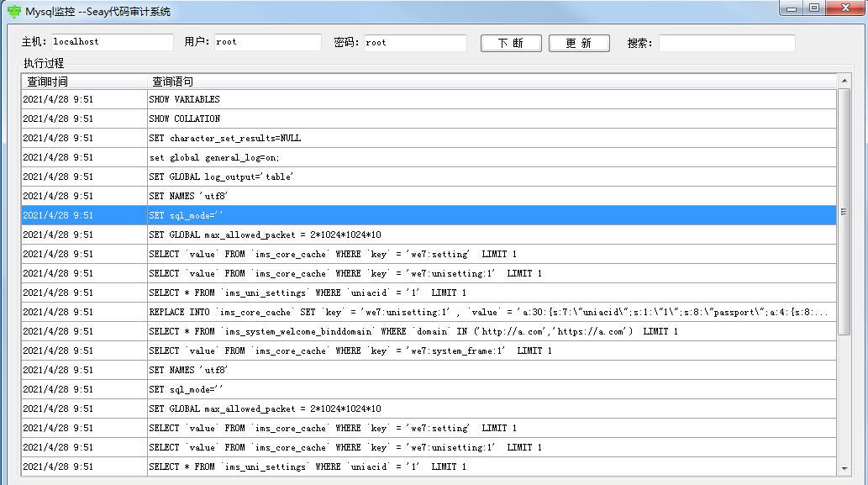Select the SHOW VARIABLES row
Viewport: 868px width, 485px height.
429,99
